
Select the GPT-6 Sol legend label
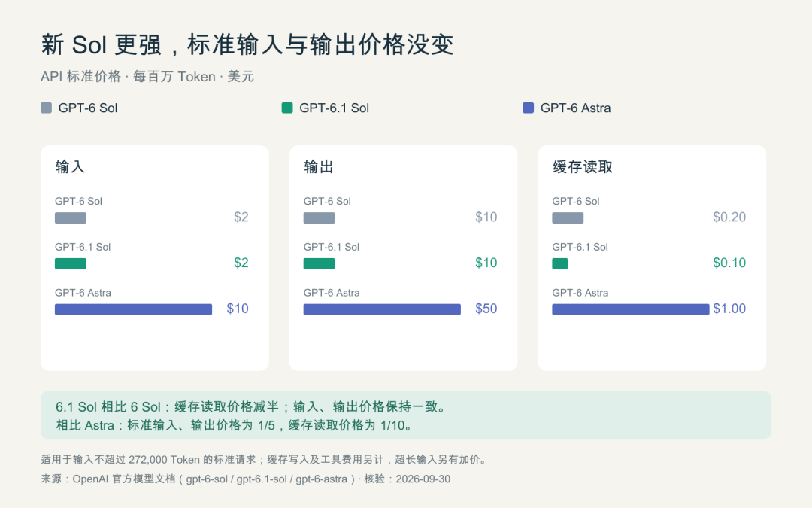[88, 108]
